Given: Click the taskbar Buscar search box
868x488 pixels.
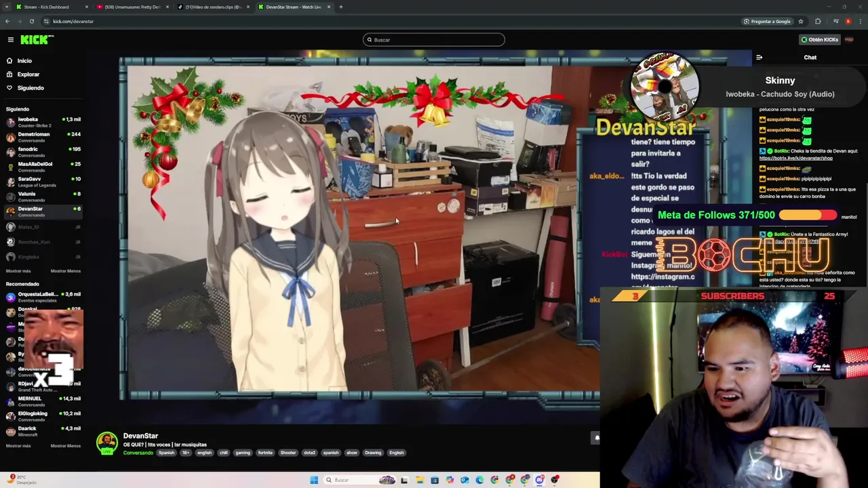Looking at the screenshot, I should coord(359,480).
